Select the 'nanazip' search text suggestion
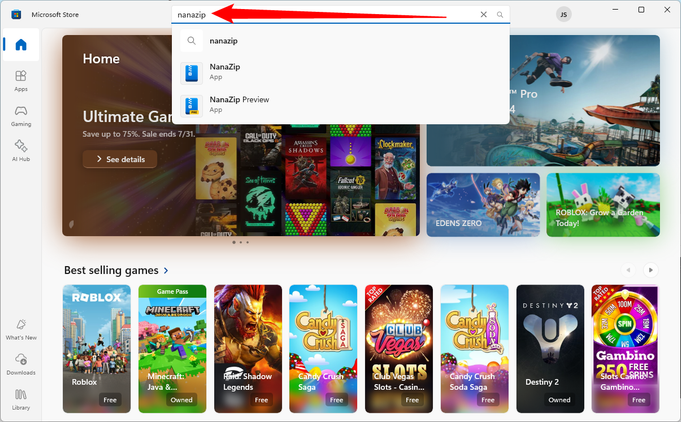The height and width of the screenshot is (422, 681). 341,40
